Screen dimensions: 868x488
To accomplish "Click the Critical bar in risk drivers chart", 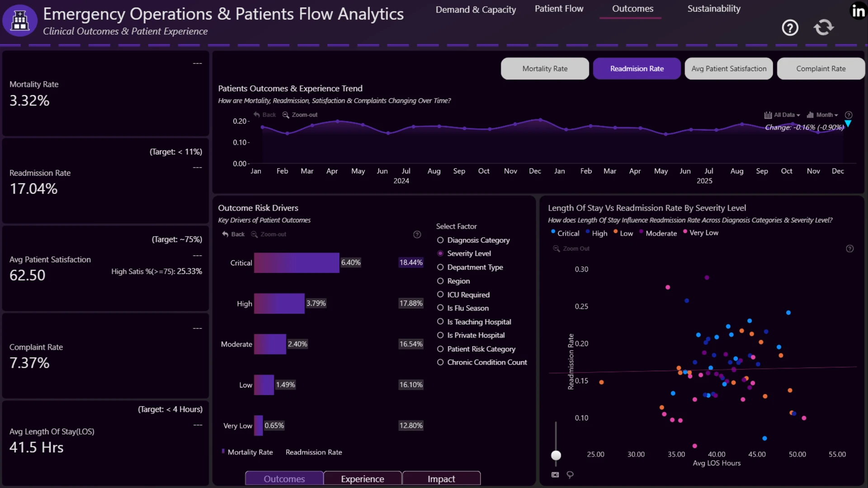I will click(297, 263).
